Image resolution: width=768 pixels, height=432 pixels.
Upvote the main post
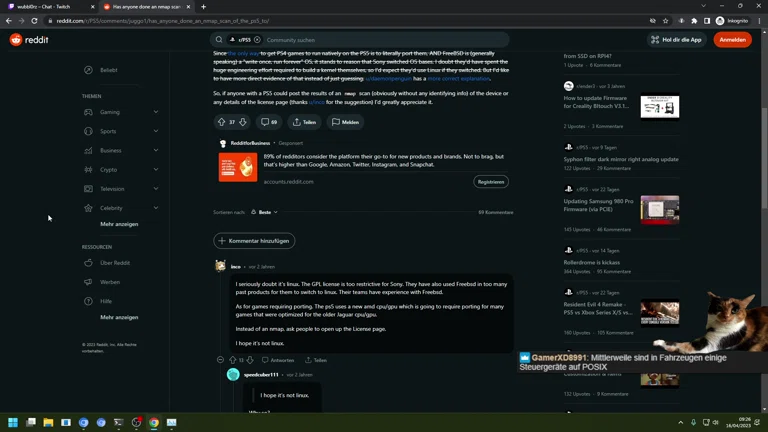pos(221,122)
